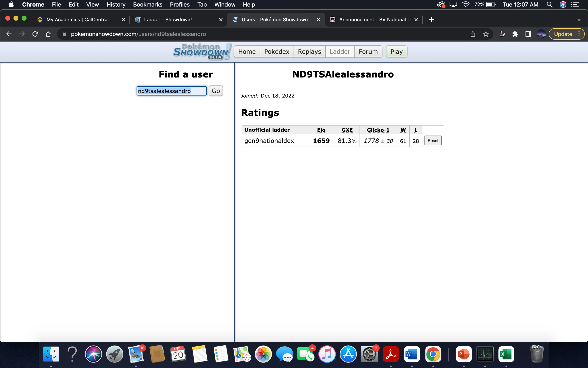
Task: Click the Glicko-1 column header
Action: pyautogui.click(x=378, y=130)
